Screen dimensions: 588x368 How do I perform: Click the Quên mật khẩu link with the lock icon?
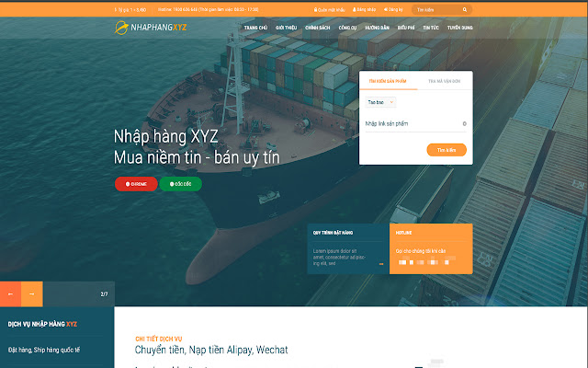coord(329,10)
